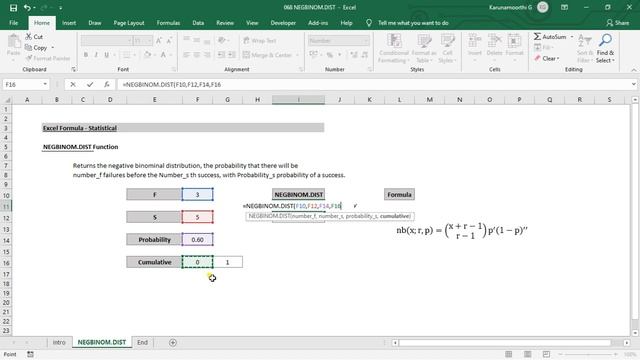Cancel the formula entry with X

tap(73, 84)
